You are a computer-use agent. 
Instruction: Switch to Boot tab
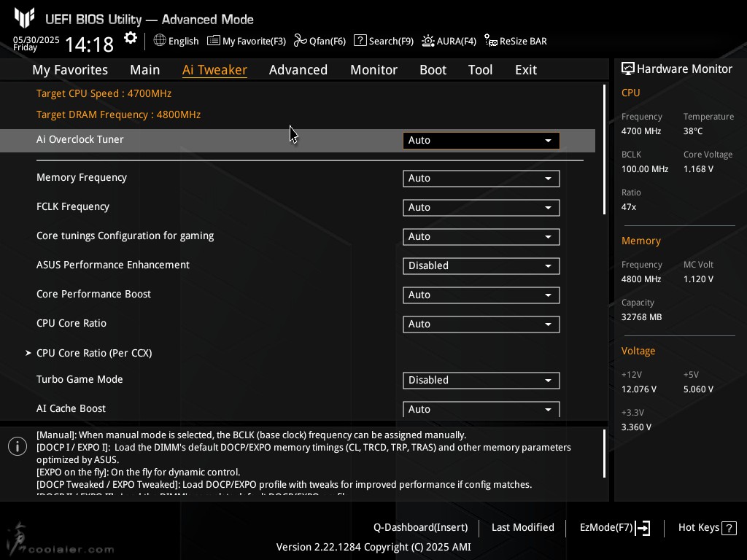[433, 70]
